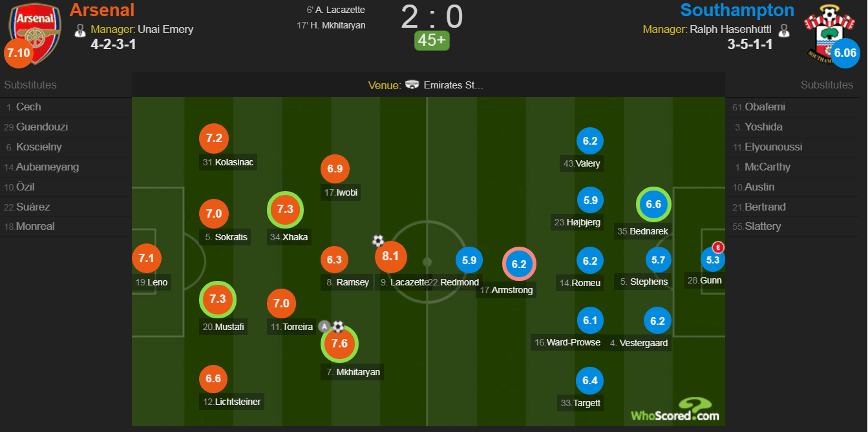Open the 45+ match minute badge
The image size is (868, 432).
coord(432,40)
